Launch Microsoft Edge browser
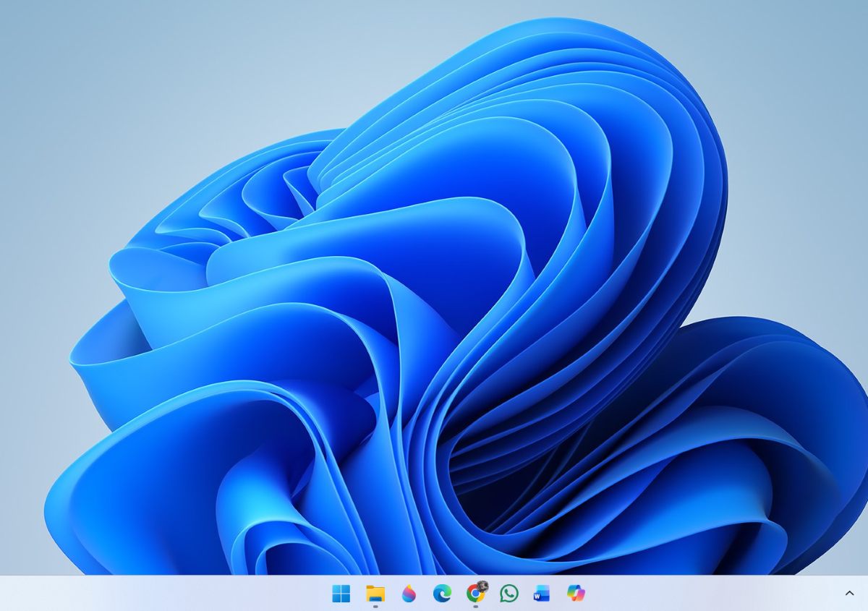 coord(443,593)
